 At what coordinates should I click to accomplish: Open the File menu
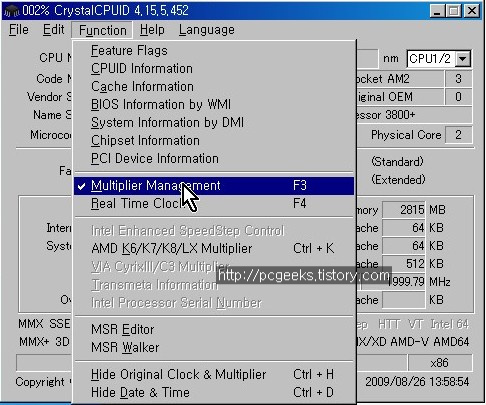[x=18, y=30]
